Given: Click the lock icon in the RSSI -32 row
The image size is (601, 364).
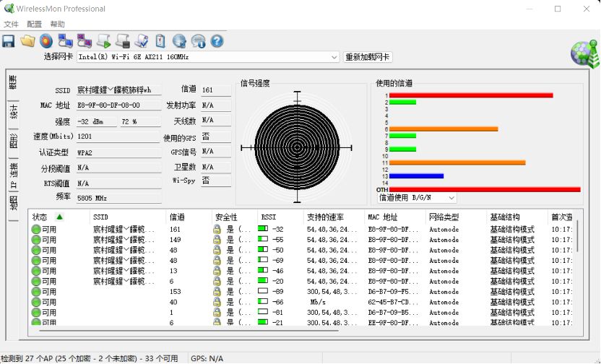Looking at the screenshot, I should click(x=217, y=229).
